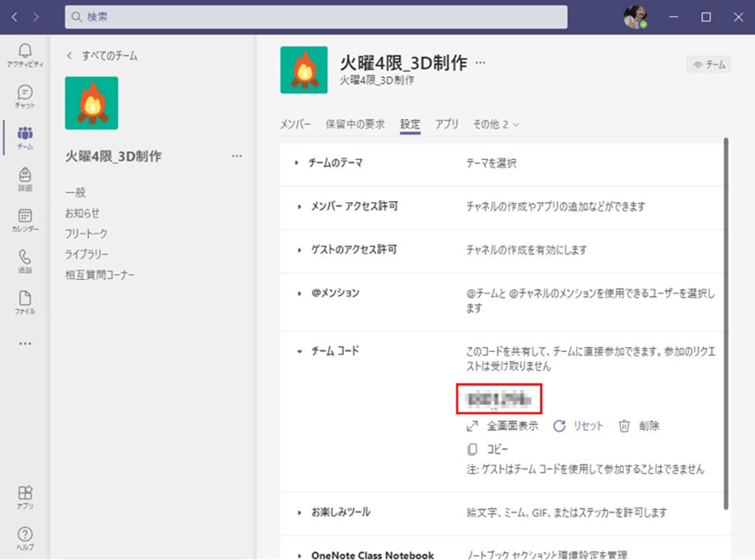
Task: Open the フリートーク channel
Action: (x=86, y=234)
